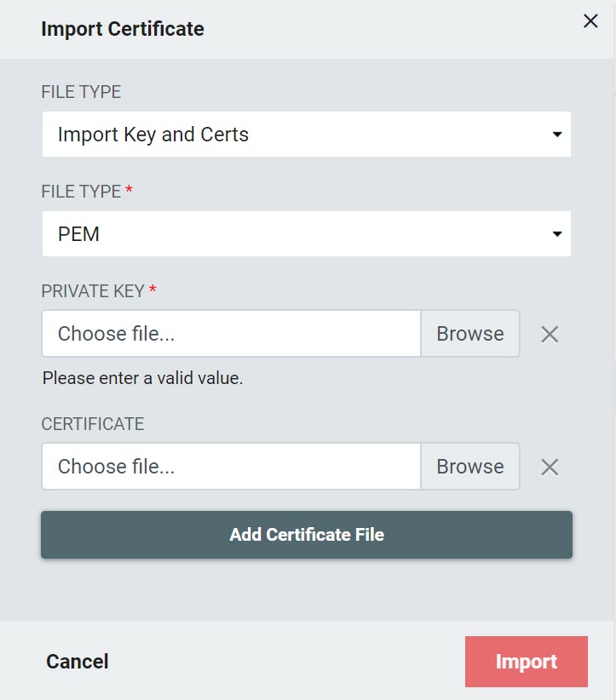Screen dimensions: 616x700
Task: Click the PRIVATE KEY label
Action: pyautogui.click(x=93, y=291)
